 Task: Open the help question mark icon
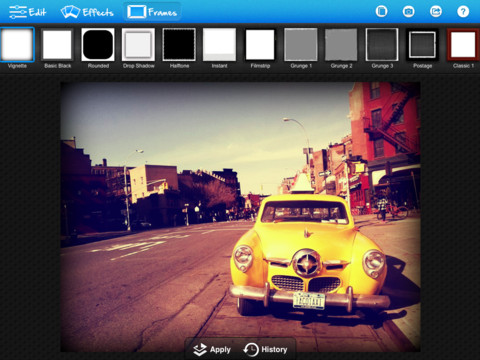coord(463,11)
